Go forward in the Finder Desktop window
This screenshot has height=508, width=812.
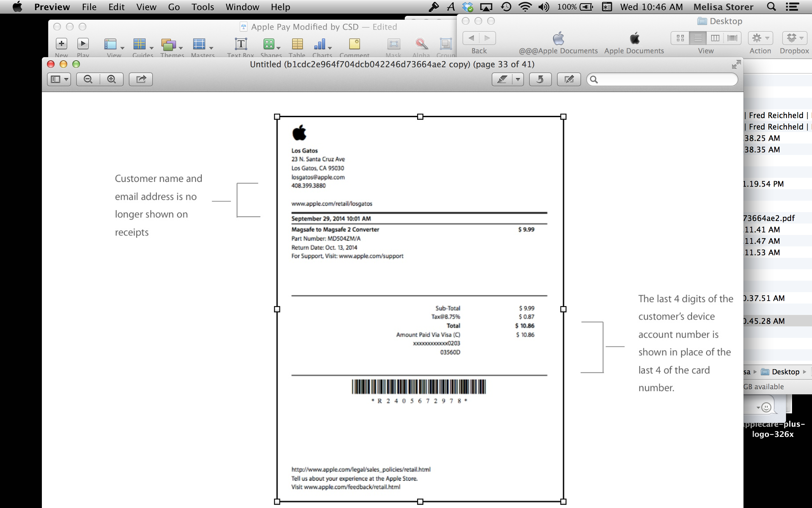coord(488,38)
